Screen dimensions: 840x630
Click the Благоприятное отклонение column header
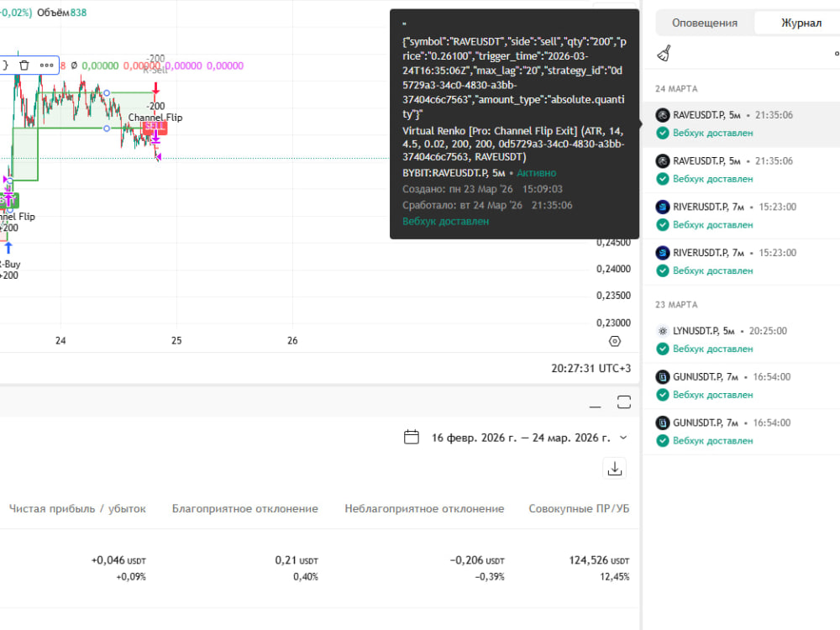(244, 509)
